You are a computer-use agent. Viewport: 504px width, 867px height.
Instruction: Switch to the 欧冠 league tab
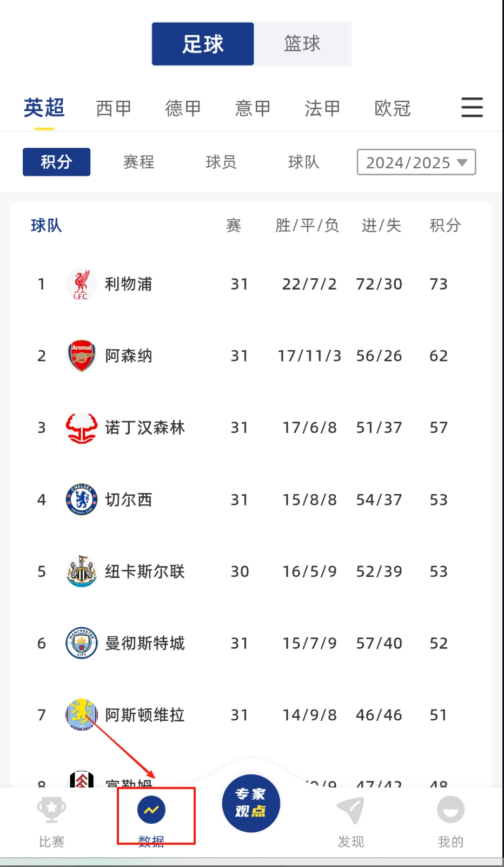(392, 108)
